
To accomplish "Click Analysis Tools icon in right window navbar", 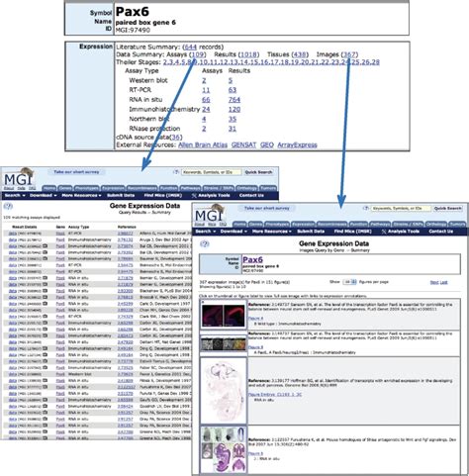I will pyautogui.click(x=384, y=232).
